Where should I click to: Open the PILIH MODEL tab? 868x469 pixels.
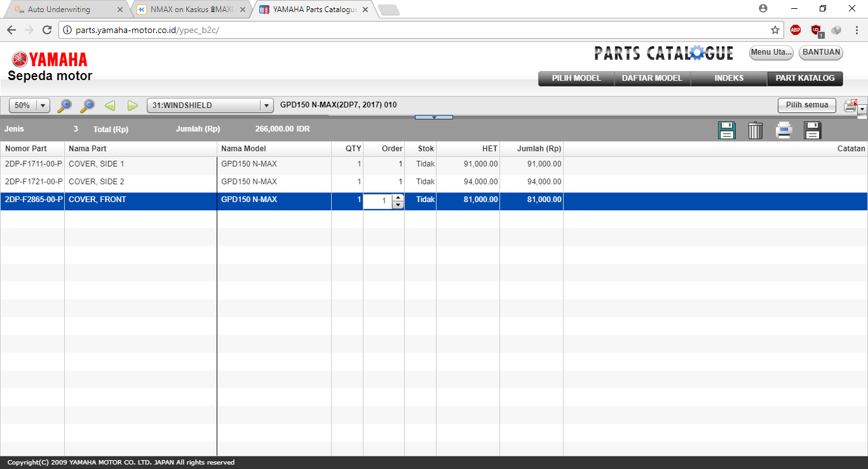(x=576, y=79)
